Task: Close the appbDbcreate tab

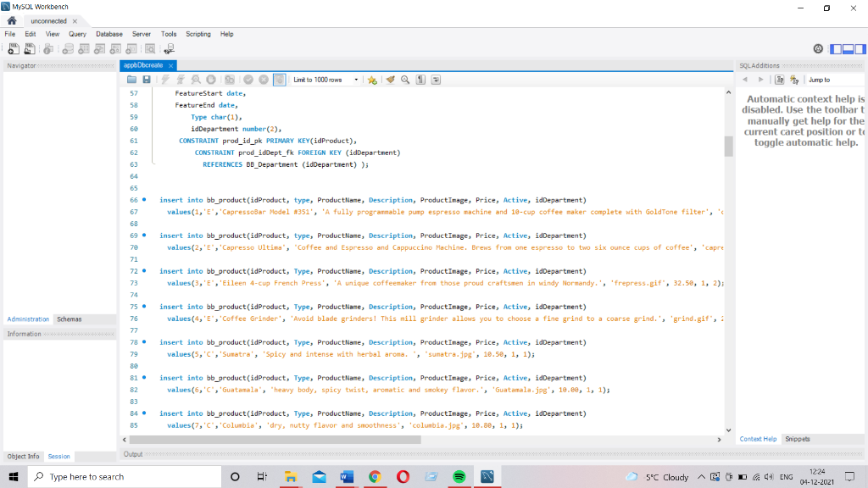Action: pos(170,66)
